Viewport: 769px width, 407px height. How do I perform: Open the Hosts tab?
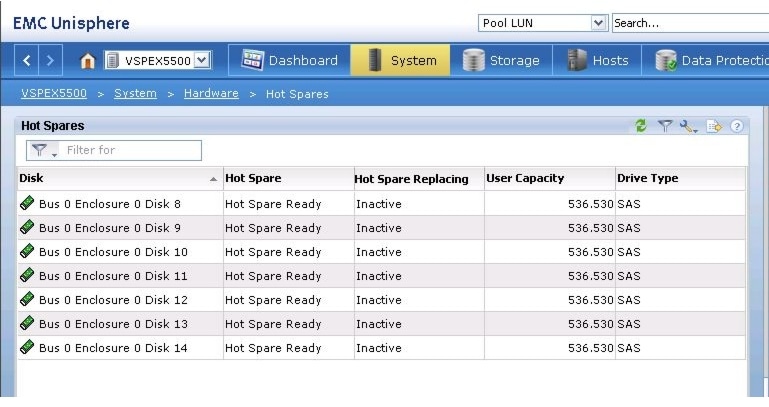[x=597, y=60]
